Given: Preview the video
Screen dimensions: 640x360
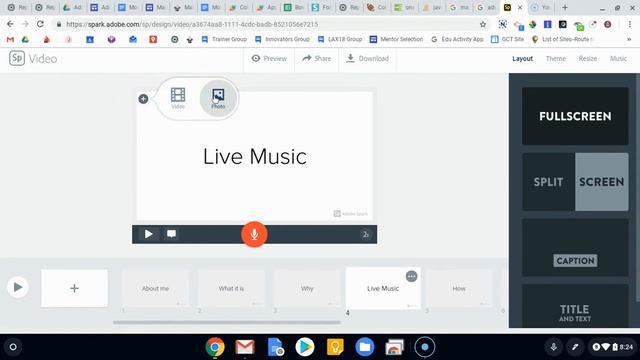Looking at the screenshot, I should tap(269, 58).
